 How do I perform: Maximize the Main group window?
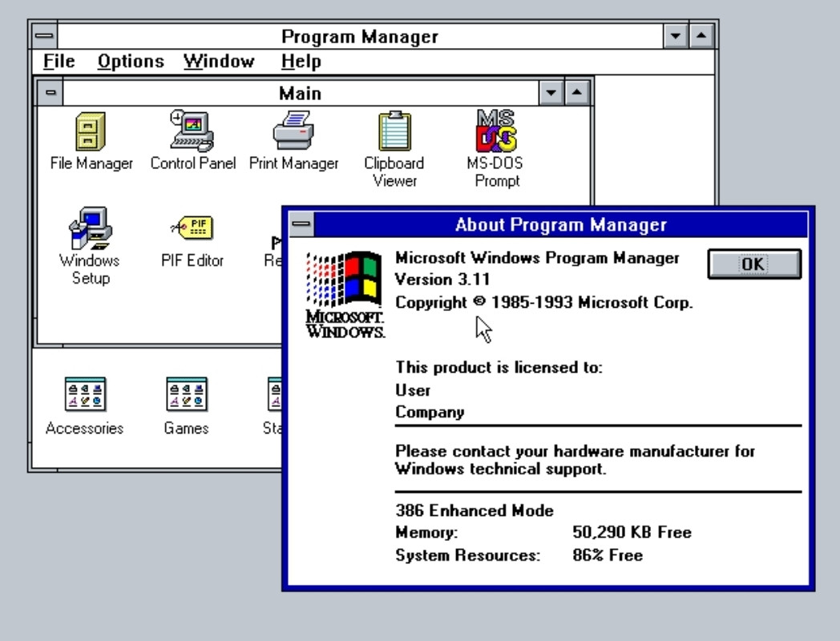[577, 93]
